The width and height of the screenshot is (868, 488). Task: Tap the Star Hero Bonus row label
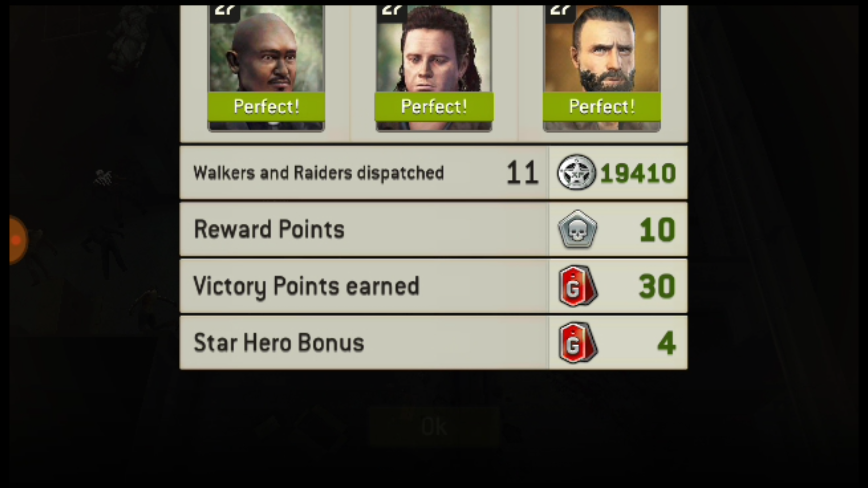pos(279,343)
